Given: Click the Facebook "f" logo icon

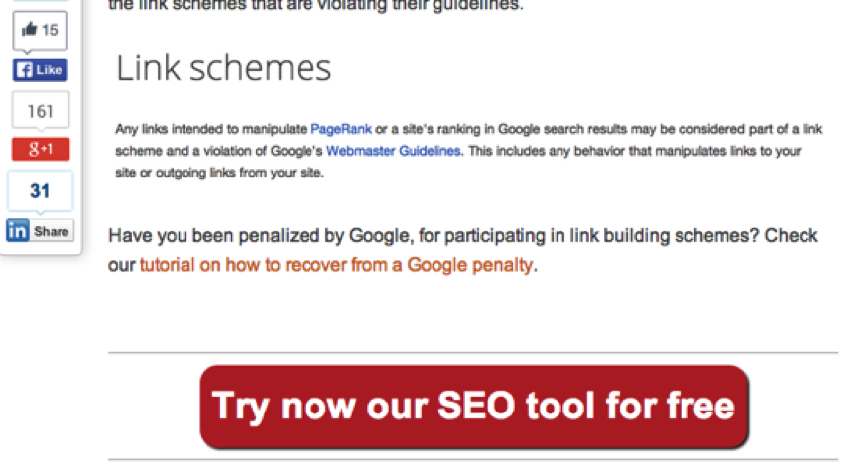Looking at the screenshot, I should (x=24, y=70).
